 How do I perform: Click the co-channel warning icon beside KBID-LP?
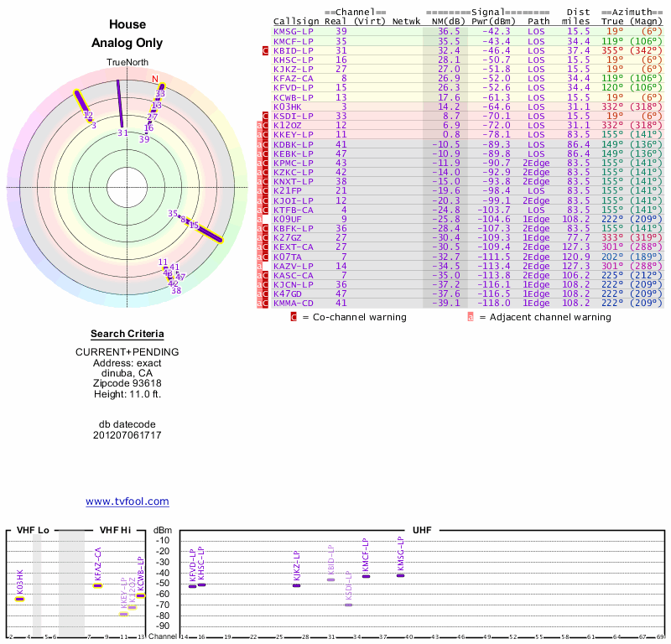tap(265, 51)
